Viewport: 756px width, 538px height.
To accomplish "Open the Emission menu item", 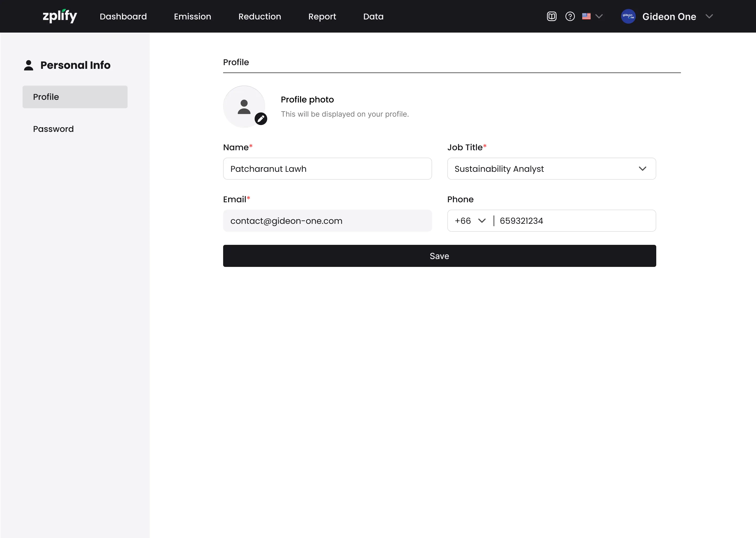I will [x=192, y=16].
